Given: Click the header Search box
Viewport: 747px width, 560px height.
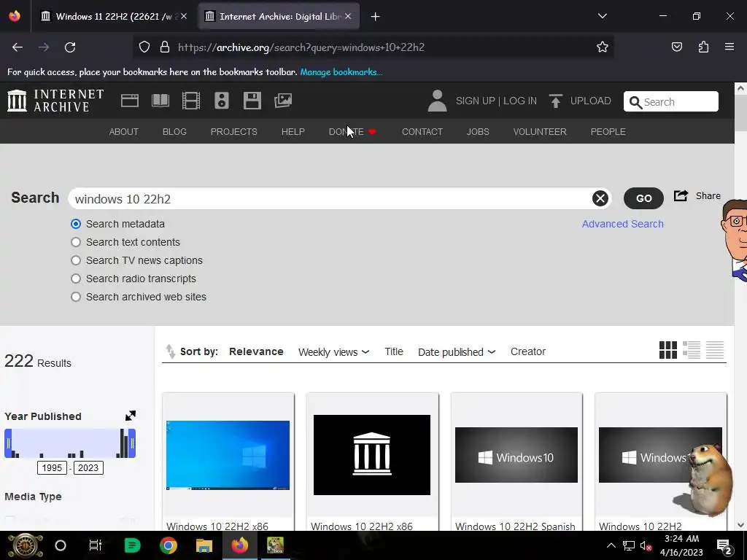Looking at the screenshot, I should [671, 101].
